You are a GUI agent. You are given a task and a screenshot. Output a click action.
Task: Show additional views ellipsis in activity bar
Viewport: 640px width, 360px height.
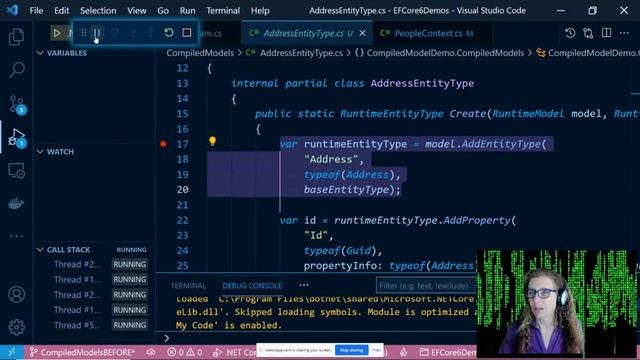tap(16, 236)
